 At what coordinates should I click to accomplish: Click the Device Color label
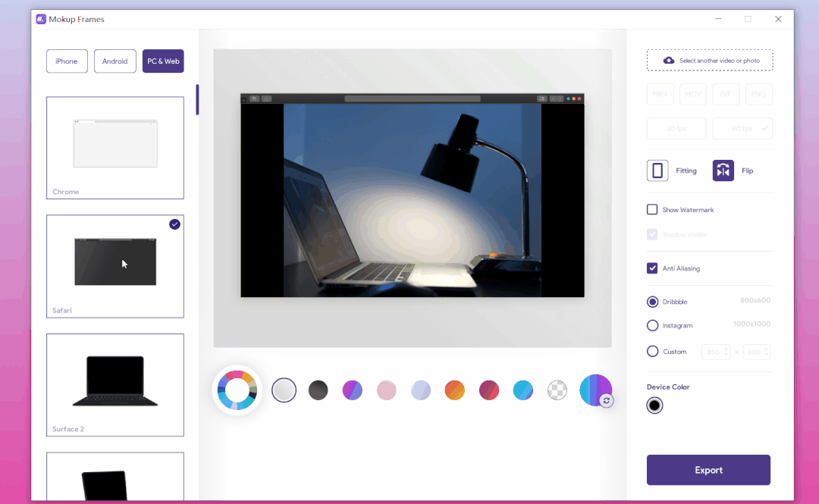point(668,387)
